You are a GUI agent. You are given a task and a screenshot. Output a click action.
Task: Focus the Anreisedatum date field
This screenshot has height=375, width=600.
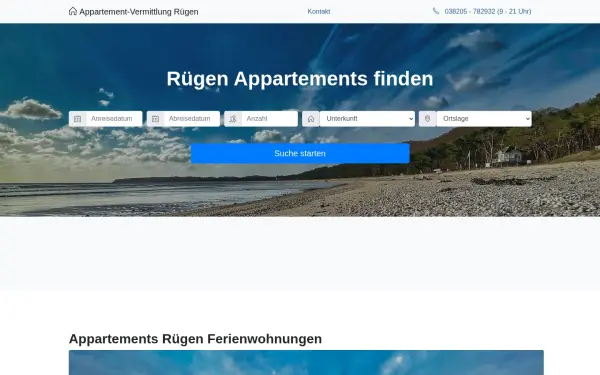pyautogui.click(x=114, y=119)
